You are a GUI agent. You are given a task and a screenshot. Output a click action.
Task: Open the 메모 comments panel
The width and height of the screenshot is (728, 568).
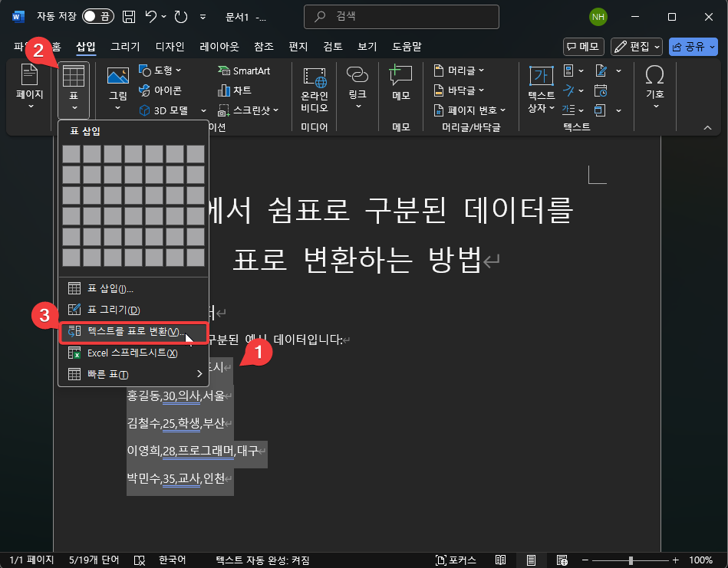(582, 47)
